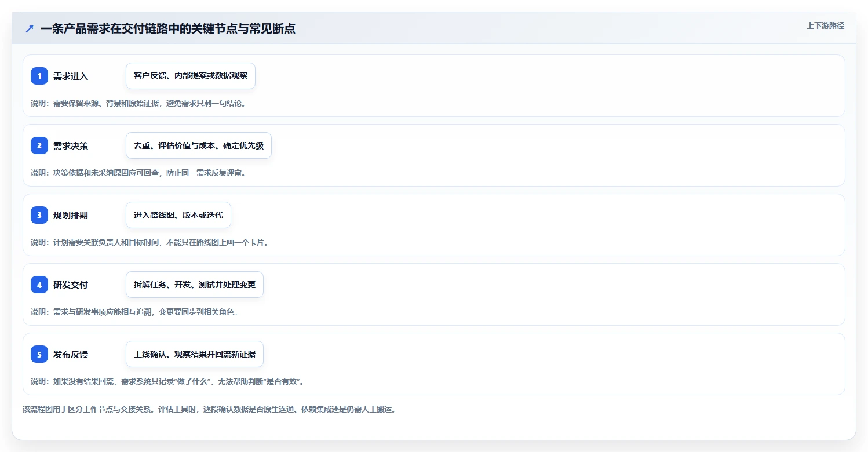Click the 需求决策 step name
This screenshot has height=452, width=868.
coord(71,145)
